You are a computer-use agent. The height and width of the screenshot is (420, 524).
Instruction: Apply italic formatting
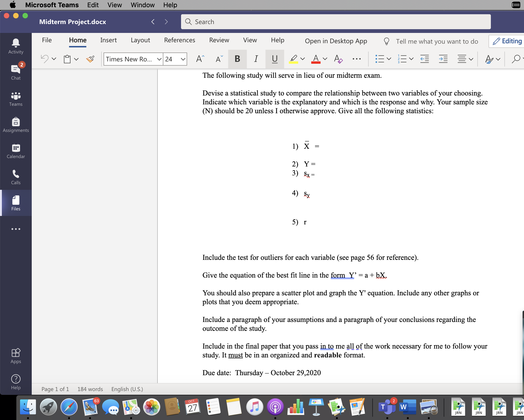[255, 59]
